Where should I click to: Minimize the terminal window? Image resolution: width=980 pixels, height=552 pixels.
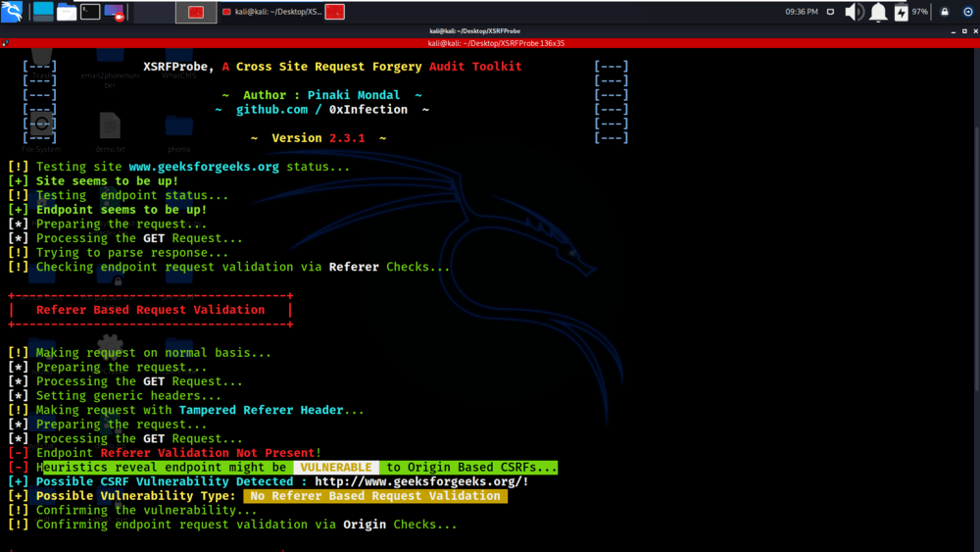[x=954, y=31]
